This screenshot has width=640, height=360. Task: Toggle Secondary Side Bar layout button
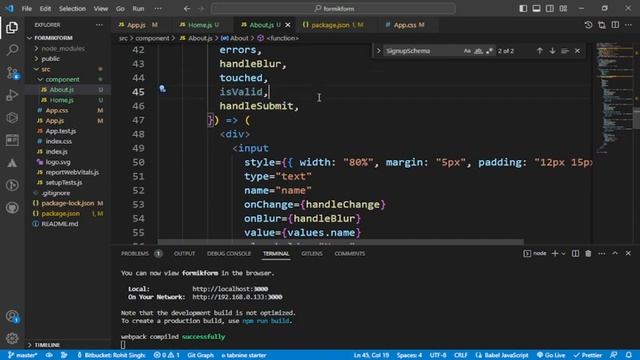coord(550,9)
